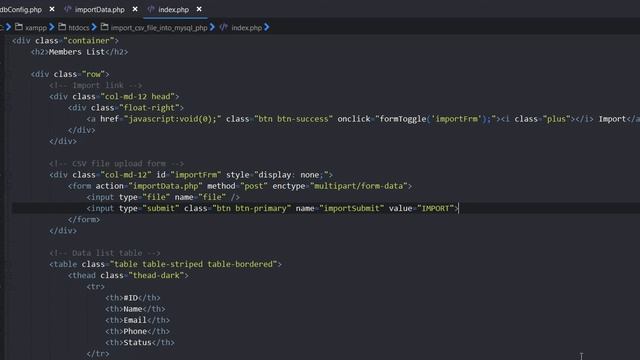Close the index.php tab

click(199, 9)
